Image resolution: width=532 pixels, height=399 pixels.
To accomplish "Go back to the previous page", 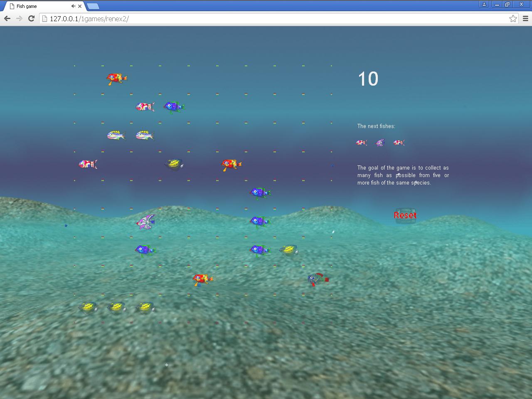I will click(x=7, y=18).
